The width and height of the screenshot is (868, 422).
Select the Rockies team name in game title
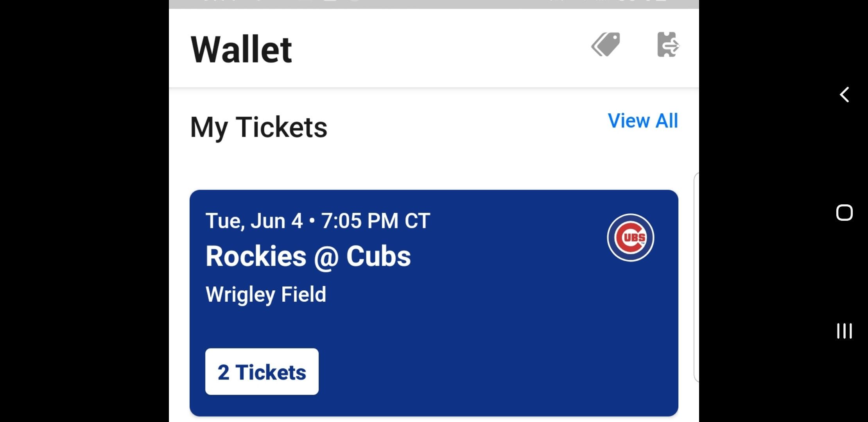pos(256,257)
